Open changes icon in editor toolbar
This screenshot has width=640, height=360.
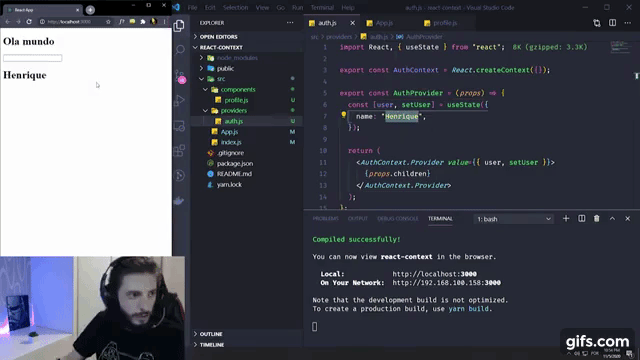pos(597,23)
